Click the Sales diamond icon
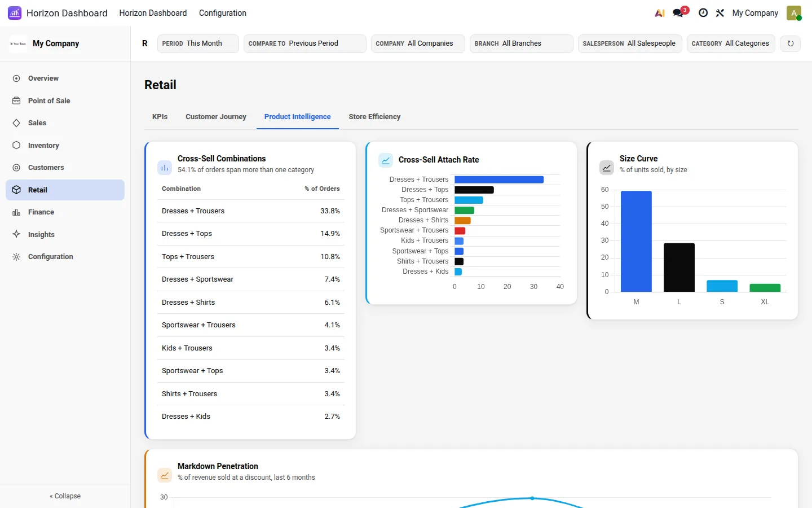This screenshot has height=508, width=812. click(x=16, y=123)
